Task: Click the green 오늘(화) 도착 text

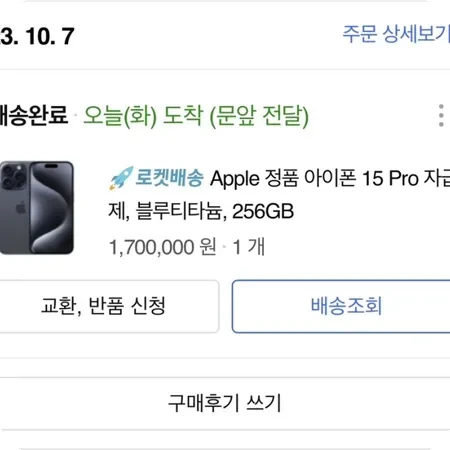Action: point(143,116)
